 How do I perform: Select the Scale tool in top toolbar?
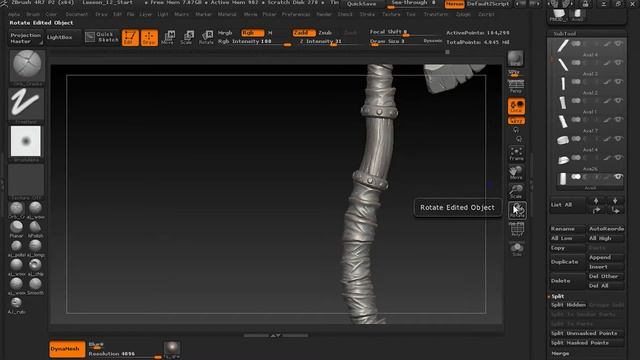coord(187,38)
